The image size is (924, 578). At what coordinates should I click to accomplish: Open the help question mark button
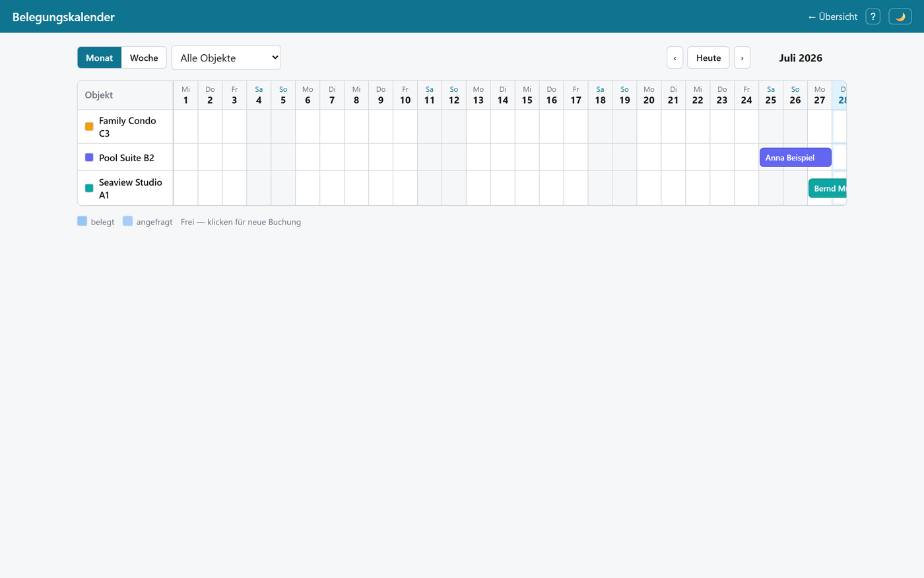(x=873, y=17)
